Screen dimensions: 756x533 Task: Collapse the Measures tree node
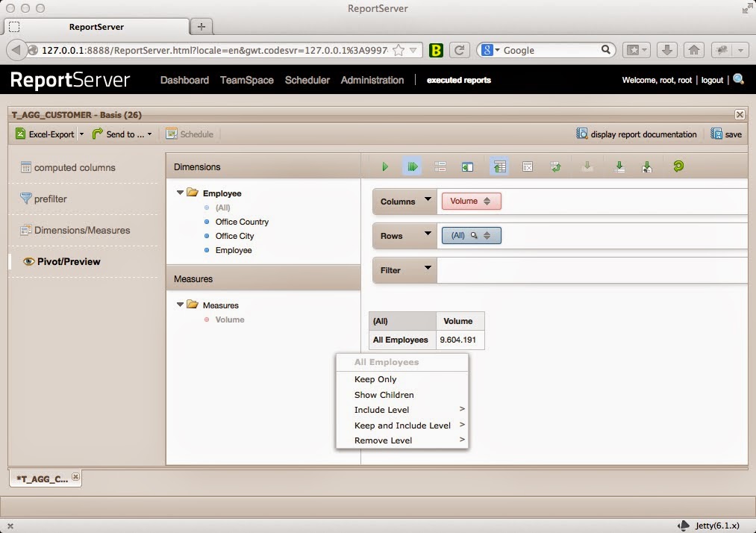[x=180, y=305]
